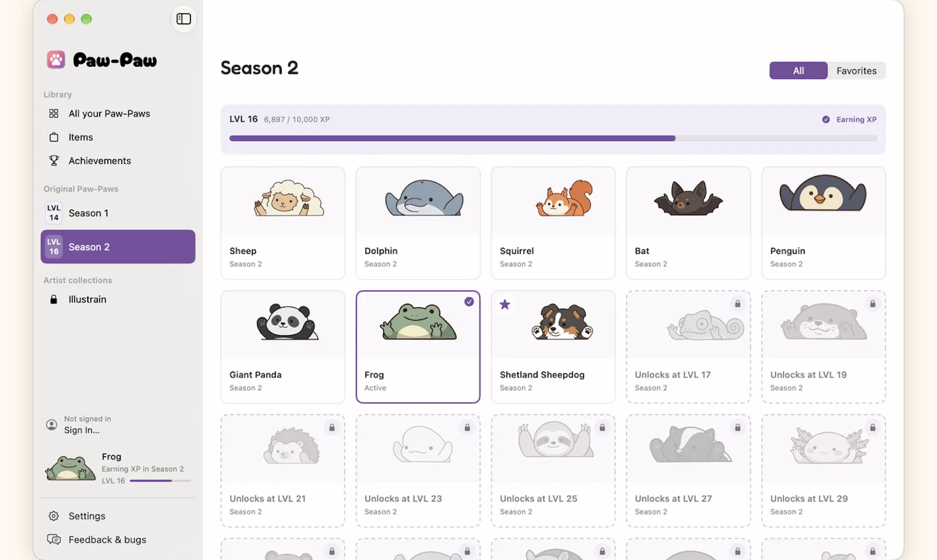Viewport: 937px width, 560px height.
Task: Select the Bat paw-paw card
Action: coord(688,223)
